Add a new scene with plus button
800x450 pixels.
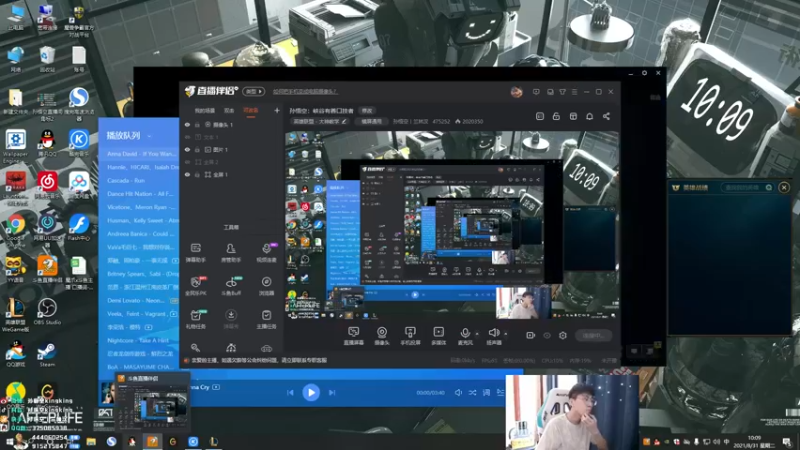click(277, 110)
